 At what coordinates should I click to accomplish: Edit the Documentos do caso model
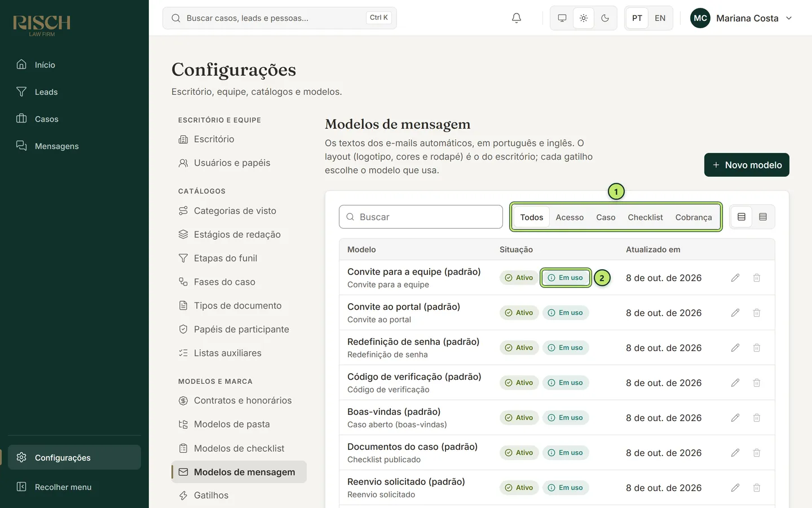[x=735, y=453]
